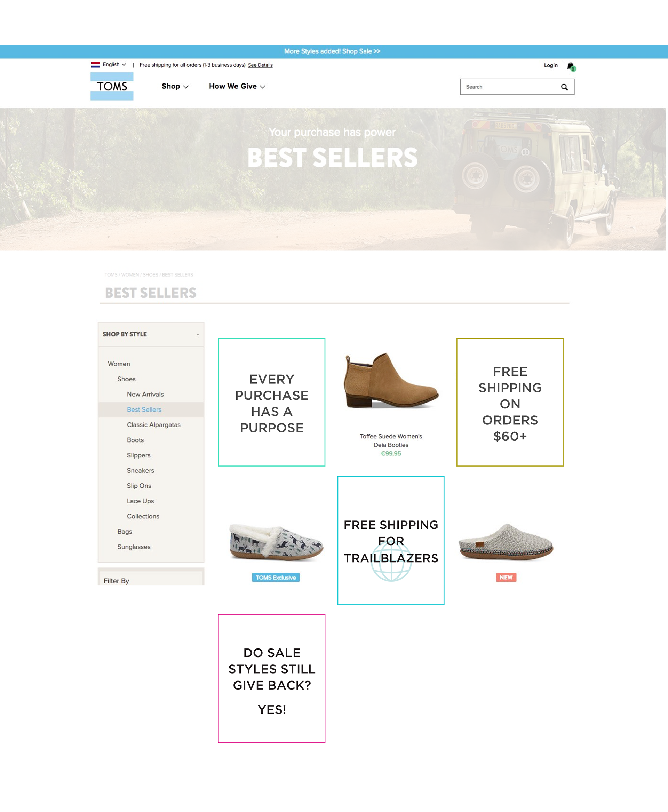Open Collections category
Viewport: 668px width, 812px height.
[143, 516]
